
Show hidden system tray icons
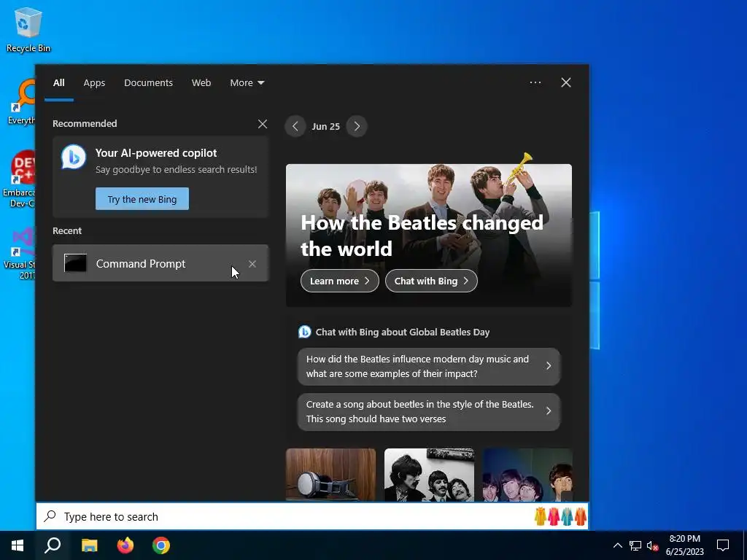coord(617,545)
